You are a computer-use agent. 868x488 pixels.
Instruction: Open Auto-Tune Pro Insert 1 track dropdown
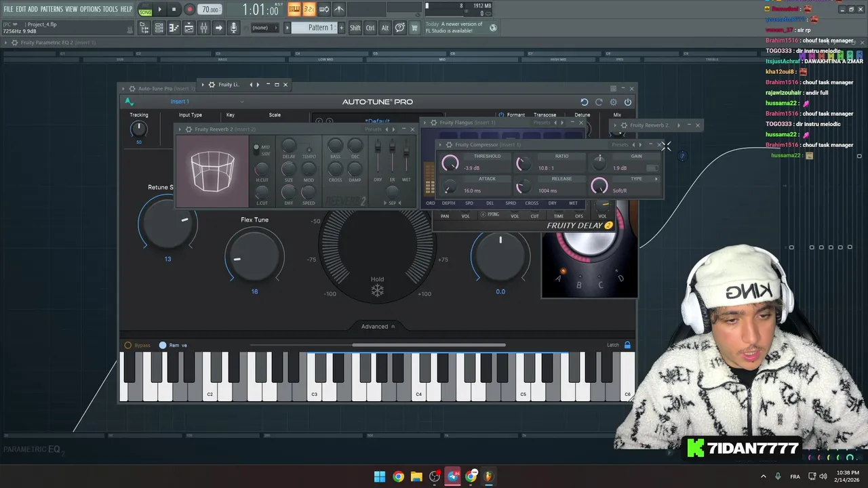coord(207,102)
